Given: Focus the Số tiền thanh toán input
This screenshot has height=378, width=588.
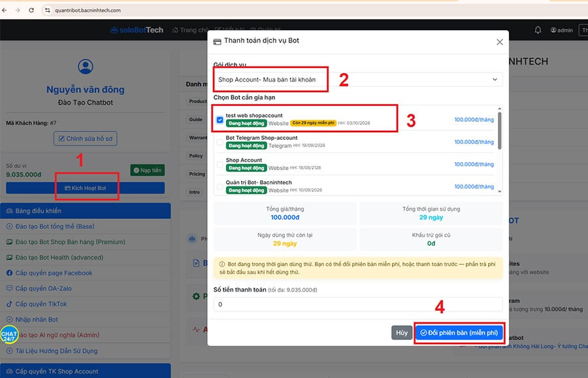Looking at the screenshot, I should (358, 304).
